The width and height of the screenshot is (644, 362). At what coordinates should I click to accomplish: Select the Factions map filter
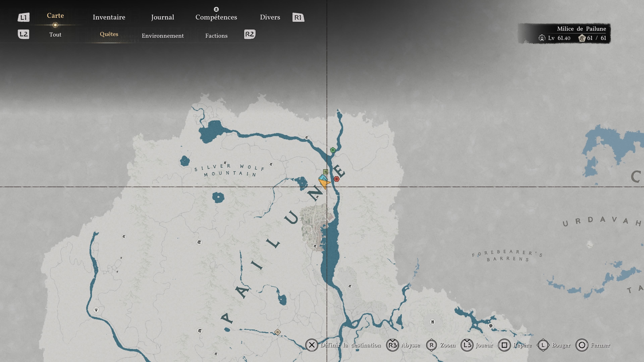(x=217, y=36)
